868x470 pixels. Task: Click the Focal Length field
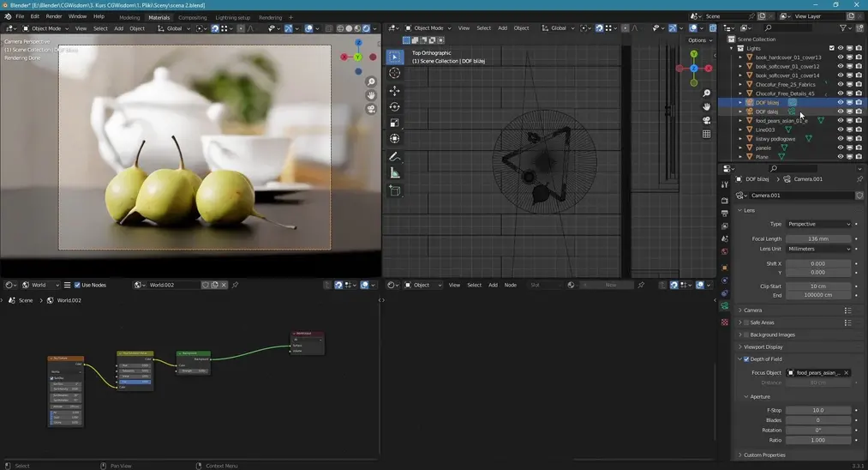point(818,238)
